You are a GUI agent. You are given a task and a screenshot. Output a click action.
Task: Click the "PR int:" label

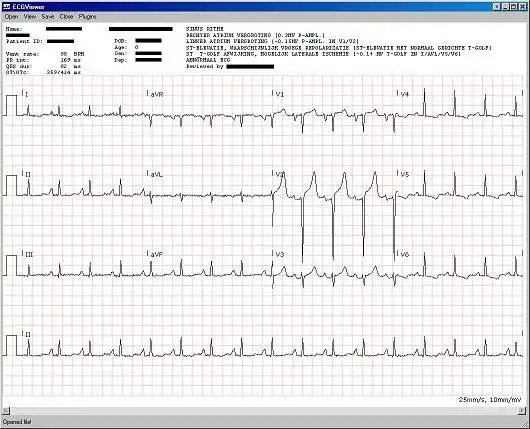[17, 60]
